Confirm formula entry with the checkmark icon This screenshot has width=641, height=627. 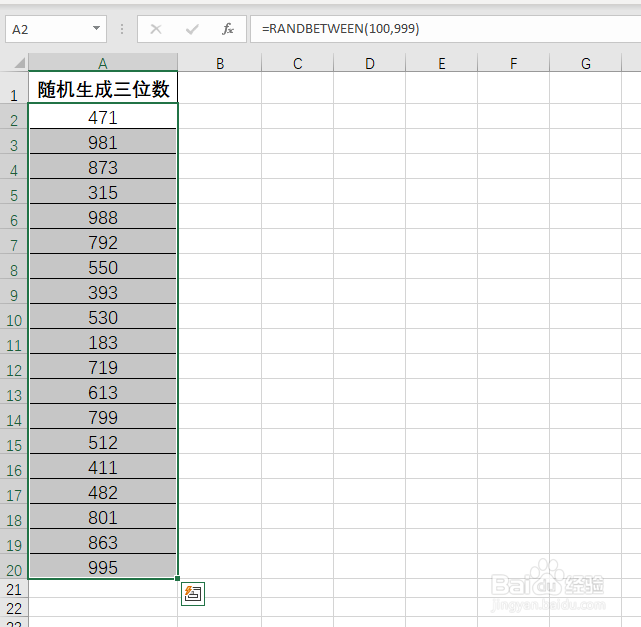[x=192, y=29]
